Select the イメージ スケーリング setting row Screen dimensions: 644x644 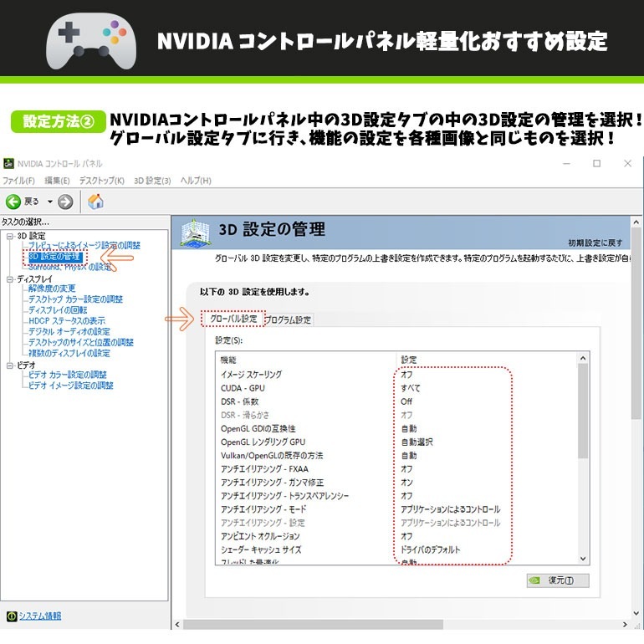tap(396, 375)
